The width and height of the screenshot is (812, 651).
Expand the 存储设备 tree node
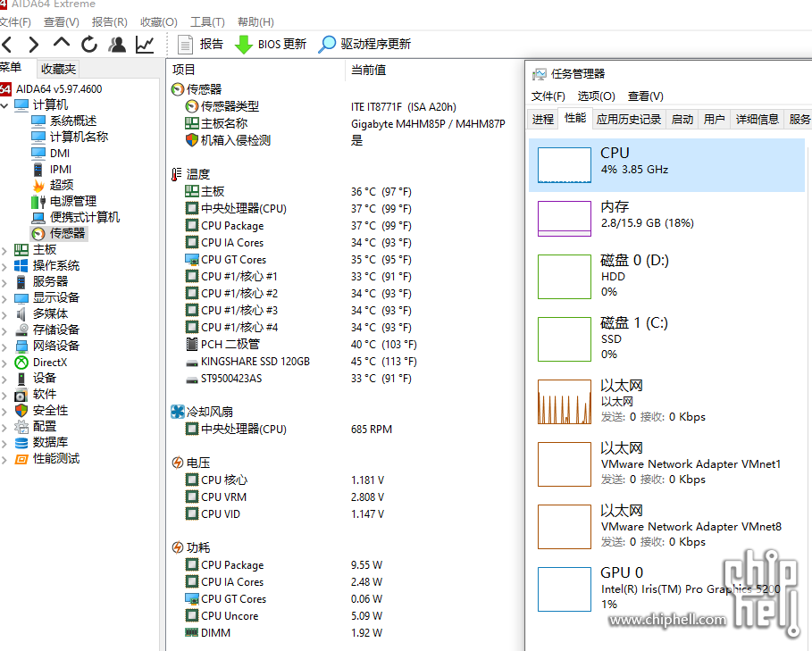coord(4,331)
